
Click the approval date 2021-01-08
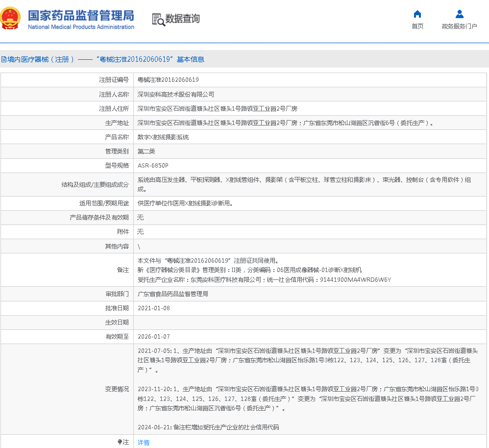point(154,308)
